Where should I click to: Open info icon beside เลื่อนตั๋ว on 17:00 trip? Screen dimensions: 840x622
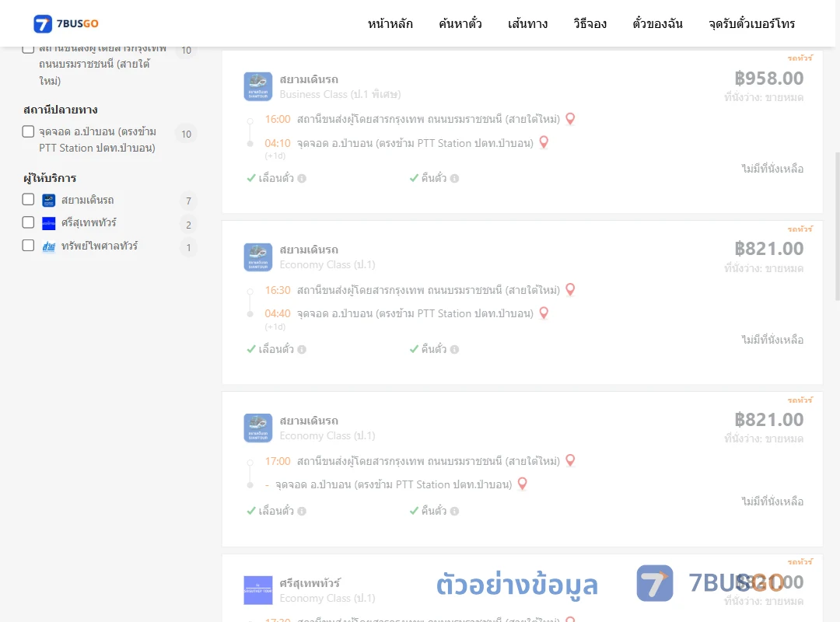click(x=302, y=511)
